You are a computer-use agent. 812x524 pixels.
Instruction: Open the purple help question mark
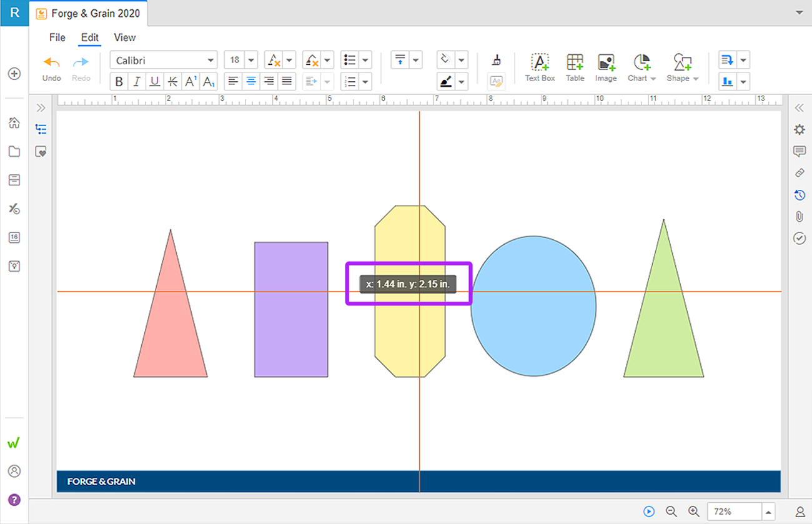(x=14, y=500)
